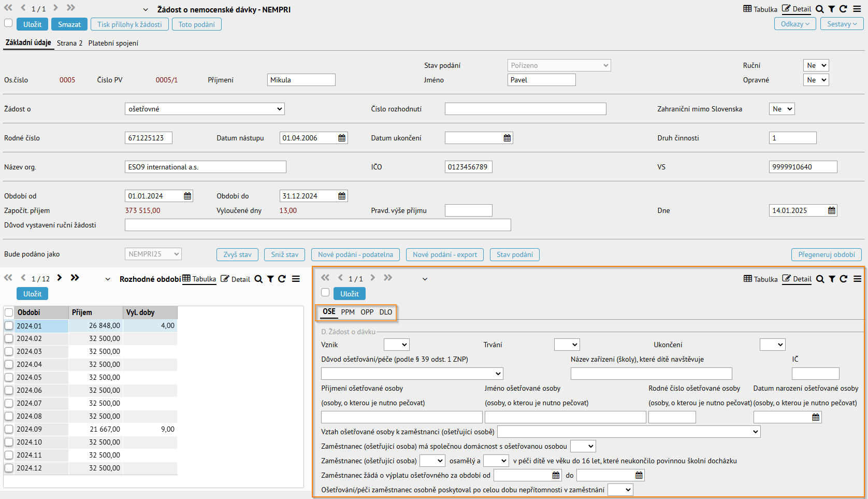Open the Žádost o dropdown showing ošetřovné
This screenshot has width=868, height=499.
pyautogui.click(x=205, y=109)
